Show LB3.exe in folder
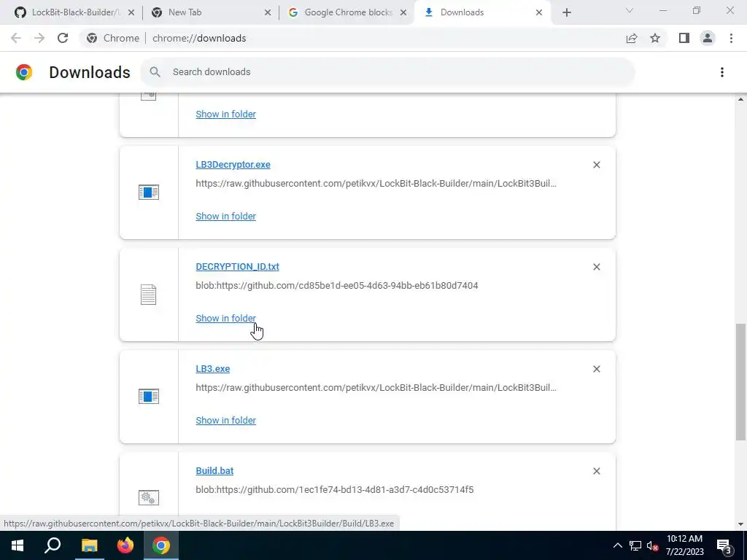 coord(226,421)
